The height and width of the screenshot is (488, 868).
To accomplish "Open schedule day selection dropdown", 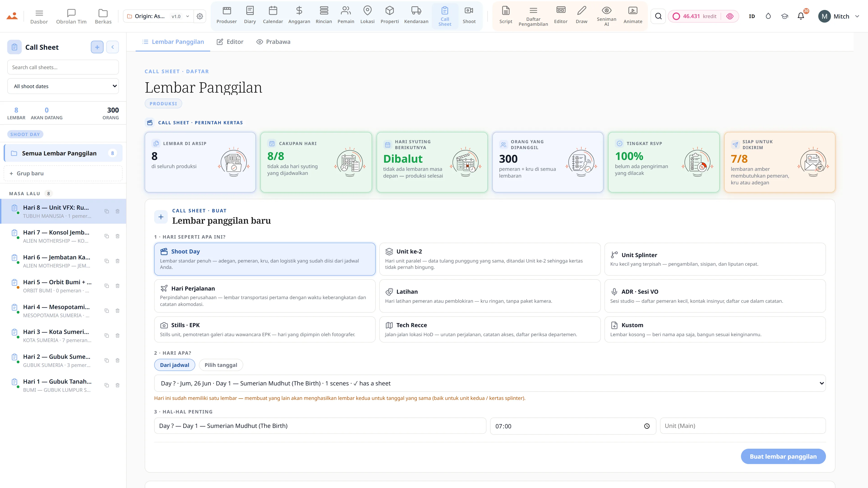I will coord(490,383).
